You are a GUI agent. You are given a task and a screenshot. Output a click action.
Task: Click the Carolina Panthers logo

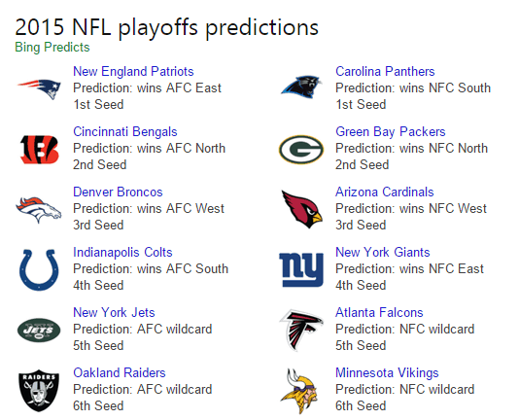301,87
